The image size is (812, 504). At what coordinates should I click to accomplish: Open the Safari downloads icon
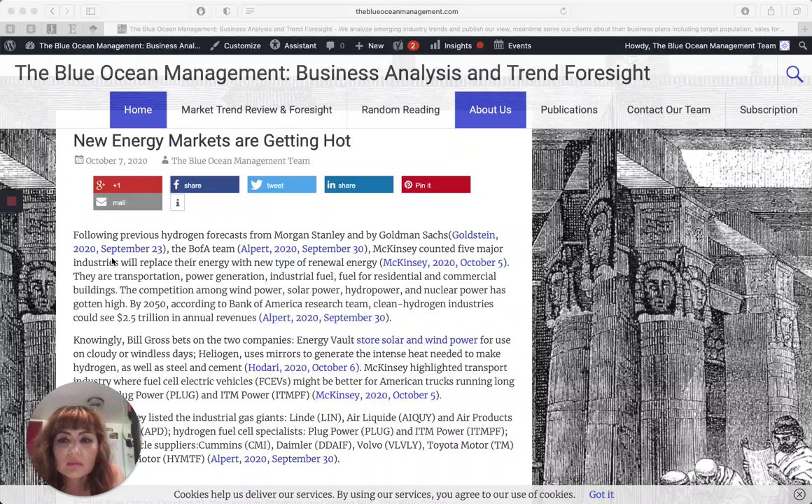(745, 11)
